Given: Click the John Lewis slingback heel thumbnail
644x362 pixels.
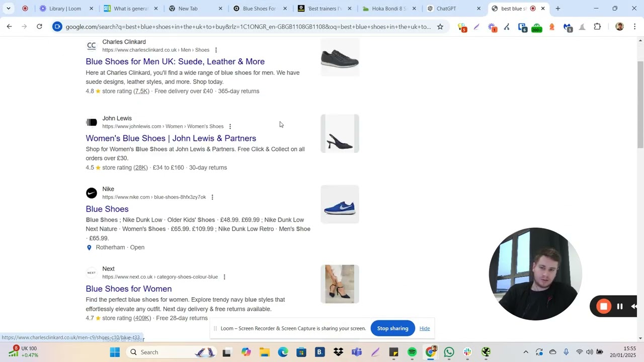Looking at the screenshot, I should coord(340,134).
